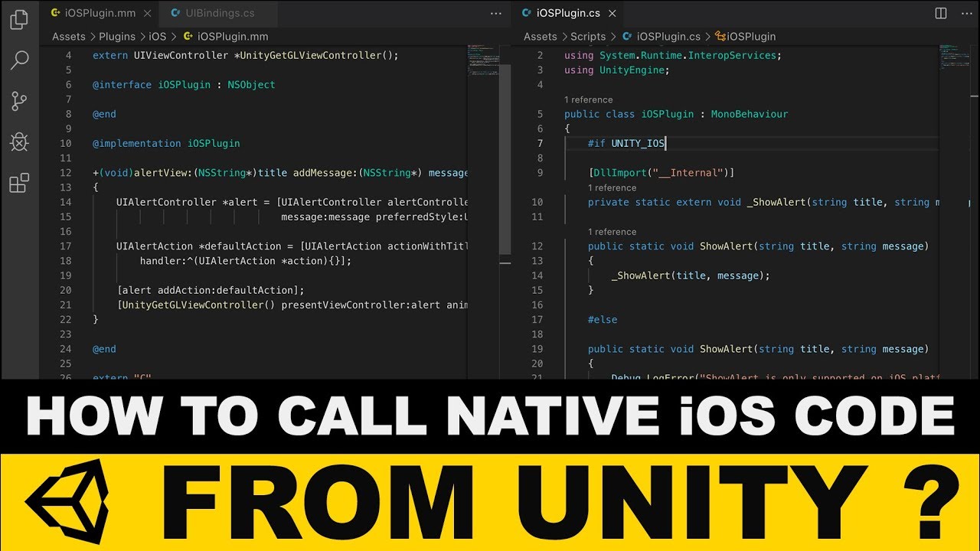This screenshot has width=980, height=551.
Task: Click the left editor vertical scrollbar
Action: pyautogui.click(x=505, y=159)
